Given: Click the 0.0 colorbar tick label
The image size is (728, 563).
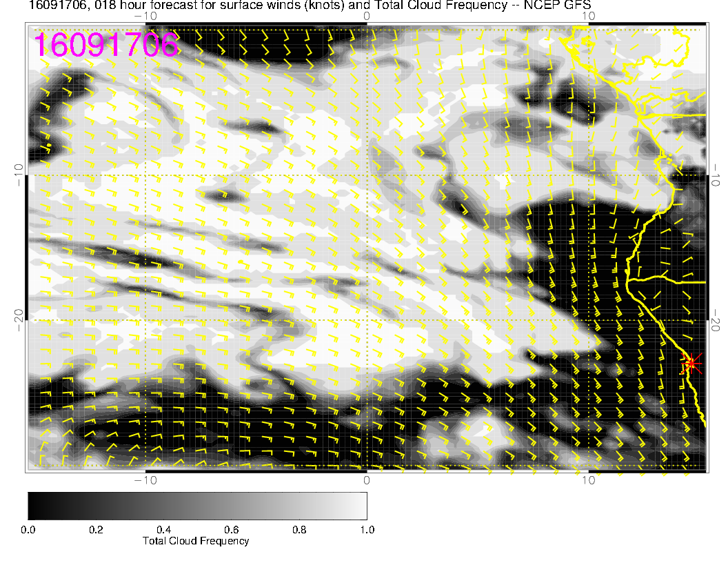Looking at the screenshot, I should coord(28,530).
